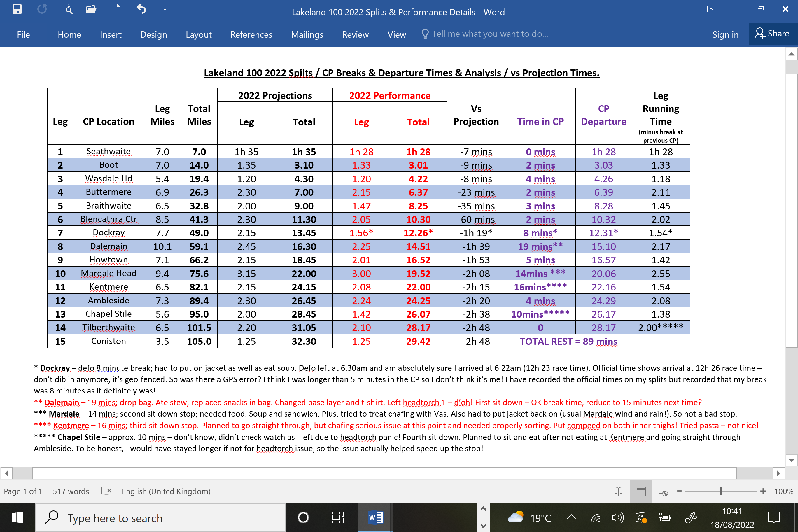Click the zoom slider handle
The height and width of the screenshot is (532, 798).
[x=721, y=491]
